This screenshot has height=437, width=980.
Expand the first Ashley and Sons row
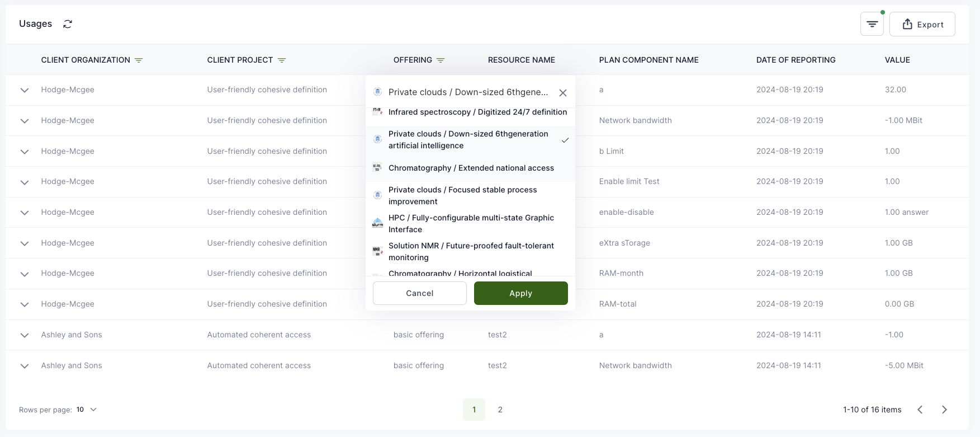point(25,335)
